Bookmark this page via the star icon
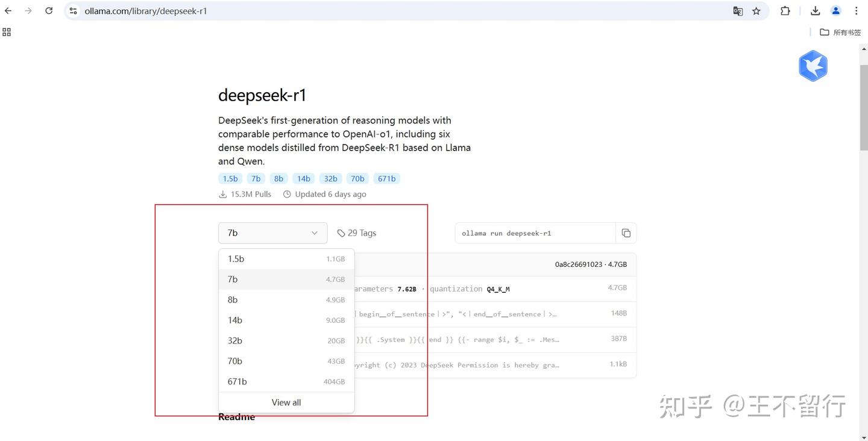 [x=756, y=11]
